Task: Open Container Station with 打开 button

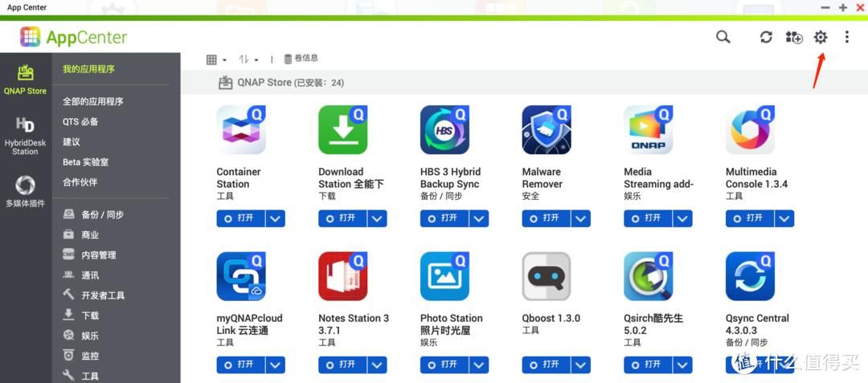Action: tap(241, 218)
